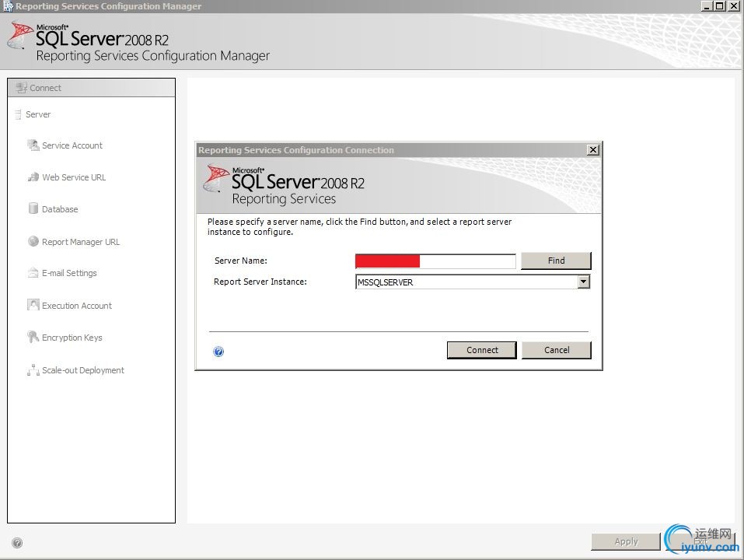Click Connect in the connection dialog

click(x=482, y=350)
